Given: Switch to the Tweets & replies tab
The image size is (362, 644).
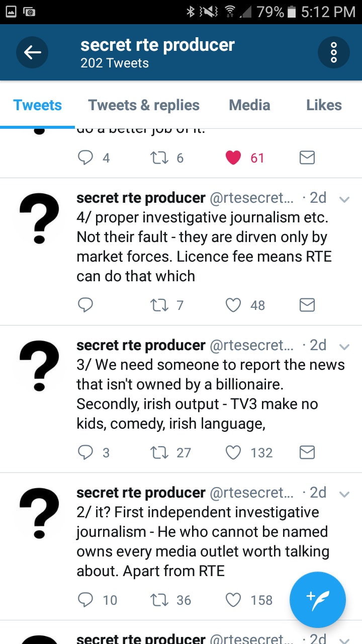Looking at the screenshot, I should [x=144, y=105].
